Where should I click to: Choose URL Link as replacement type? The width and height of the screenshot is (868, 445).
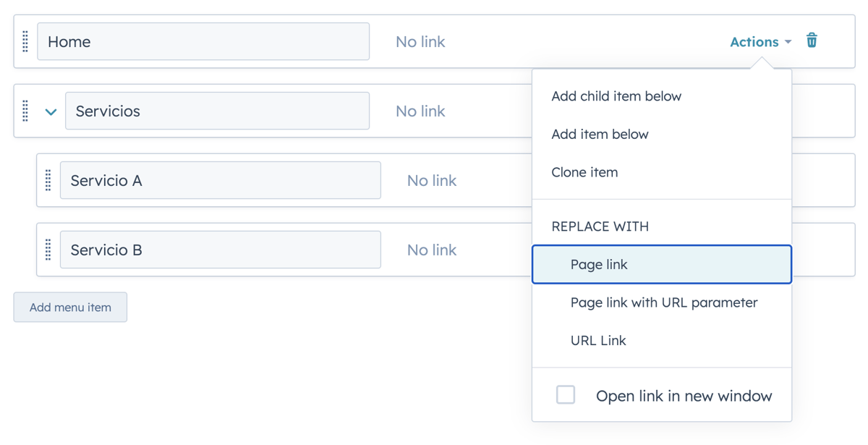598,340
